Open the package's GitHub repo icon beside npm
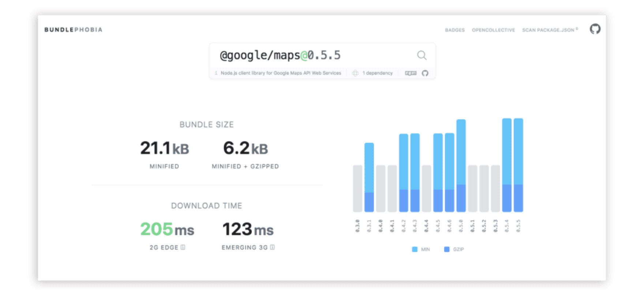This screenshot has width=644, height=301. click(x=425, y=73)
